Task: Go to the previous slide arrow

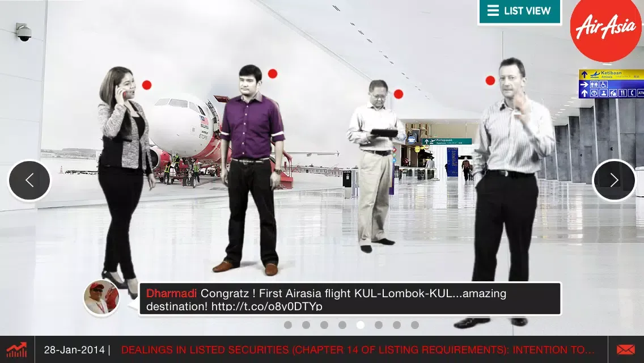Action: click(x=29, y=180)
